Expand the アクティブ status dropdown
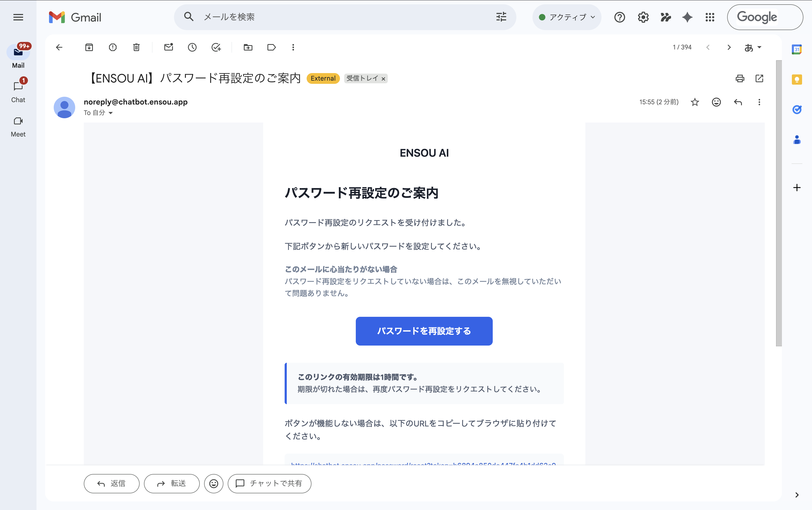 [x=567, y=17]
